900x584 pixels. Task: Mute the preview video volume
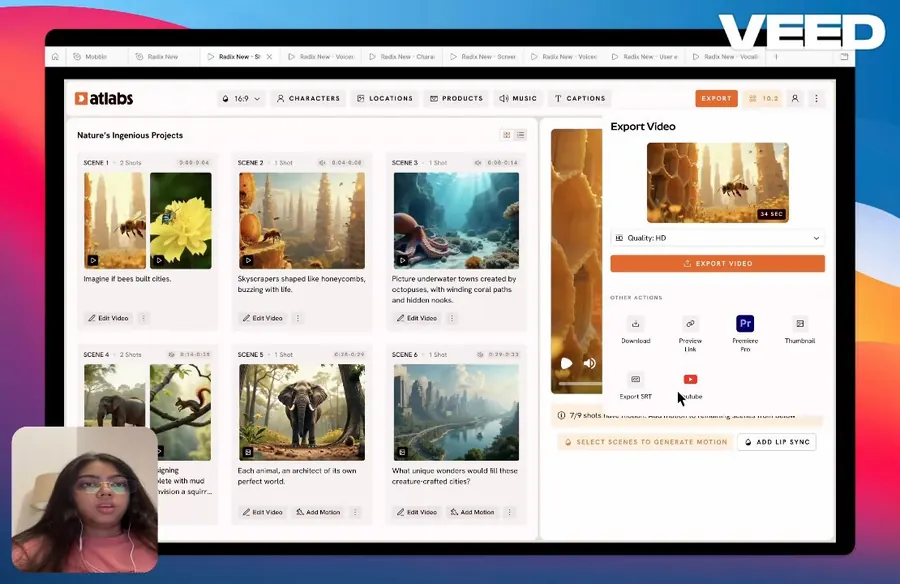click(x=589, y=363)
